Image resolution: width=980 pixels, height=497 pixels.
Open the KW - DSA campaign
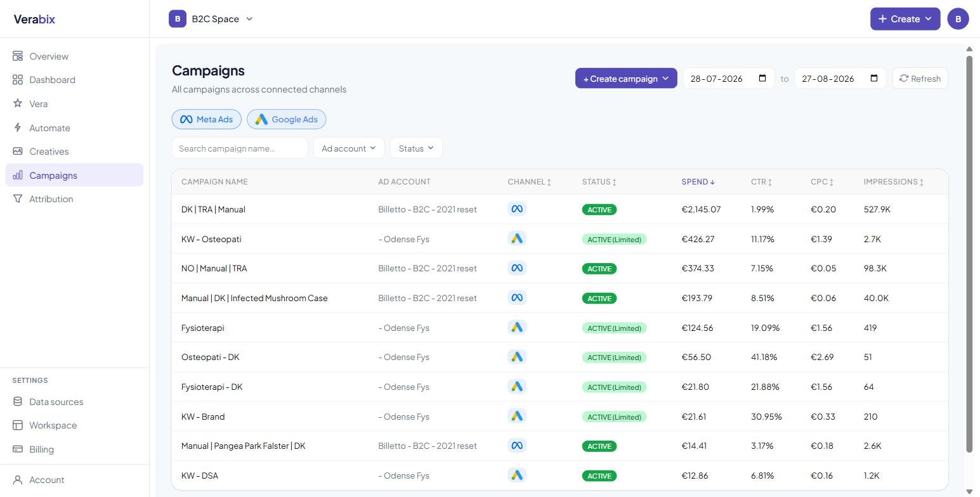[199, 475]
